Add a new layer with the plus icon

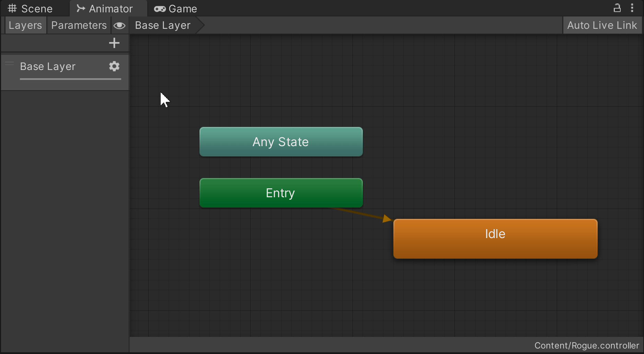[x=114, y=43]
